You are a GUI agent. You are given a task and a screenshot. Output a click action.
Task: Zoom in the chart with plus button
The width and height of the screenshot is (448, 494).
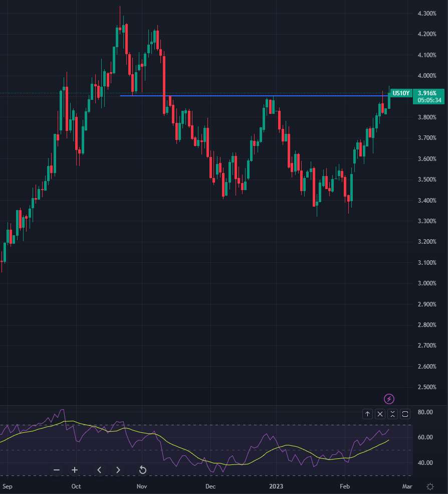(75, 470)
